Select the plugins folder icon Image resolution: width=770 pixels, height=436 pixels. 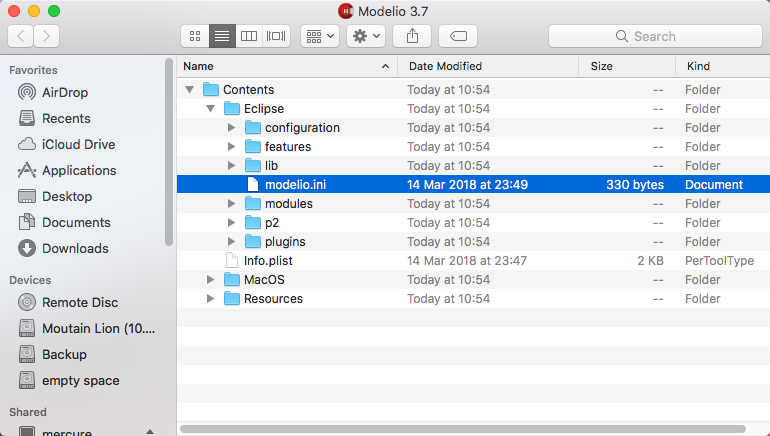click(253, 242)
